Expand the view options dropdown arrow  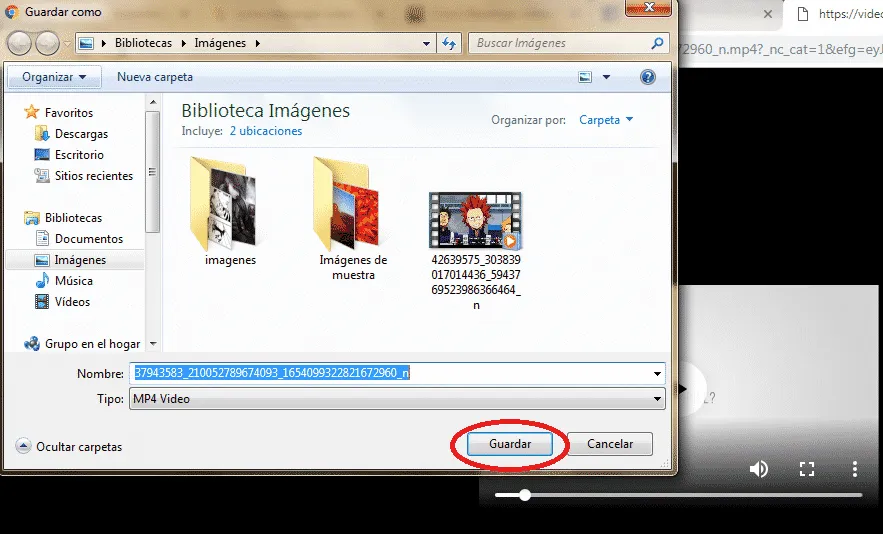(606, 77)
